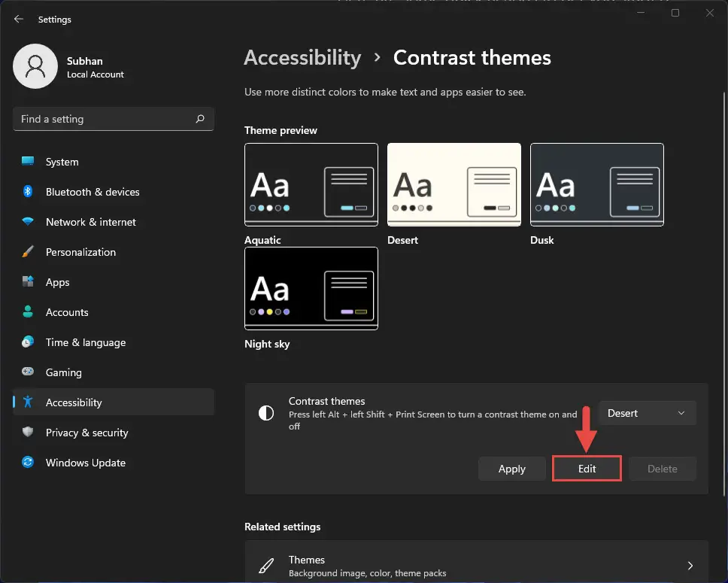This screenshot has height=583, width=728.
Task: Apply the selected contrast theme
Action: coord(511,469)
